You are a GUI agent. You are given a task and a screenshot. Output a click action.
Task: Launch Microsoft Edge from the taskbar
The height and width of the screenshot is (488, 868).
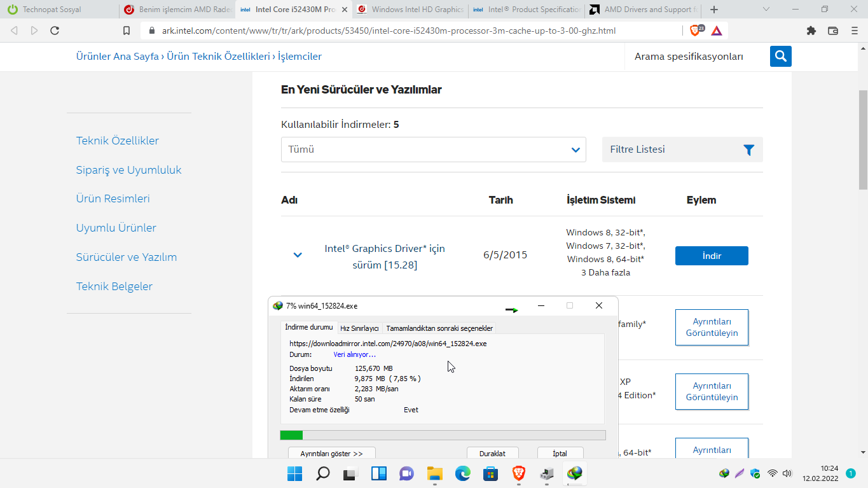[462, 473]
